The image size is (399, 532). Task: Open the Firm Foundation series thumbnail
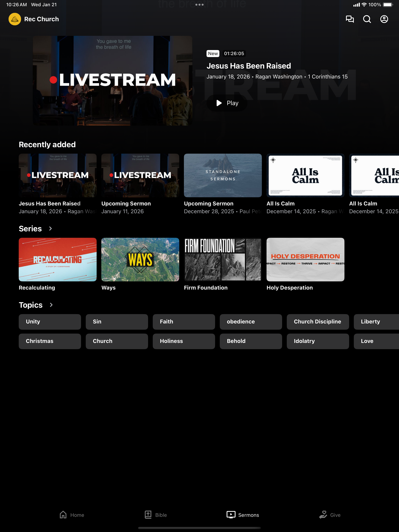click(x=223, y=260)
